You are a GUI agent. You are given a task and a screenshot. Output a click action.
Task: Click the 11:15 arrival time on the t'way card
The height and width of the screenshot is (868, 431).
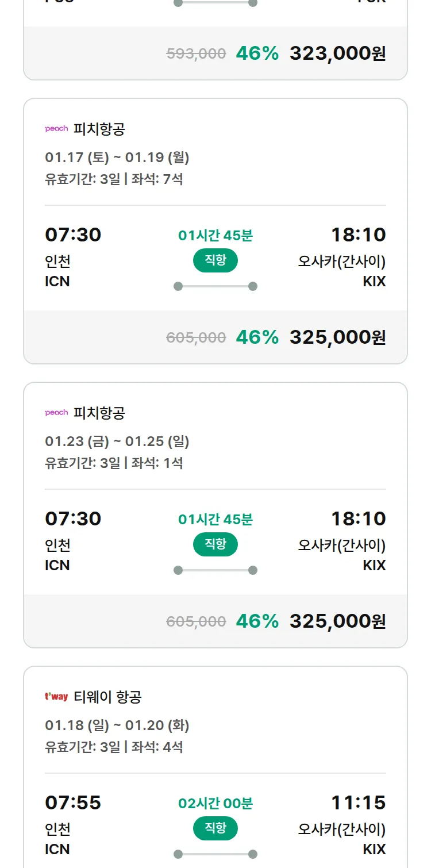358,802
